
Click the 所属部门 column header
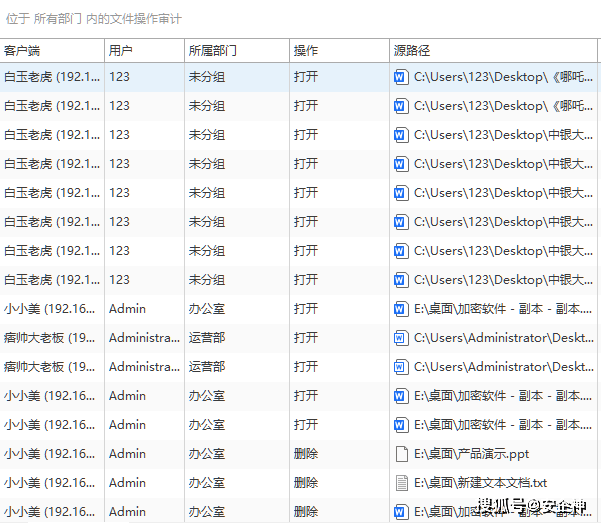pos(212,50)
